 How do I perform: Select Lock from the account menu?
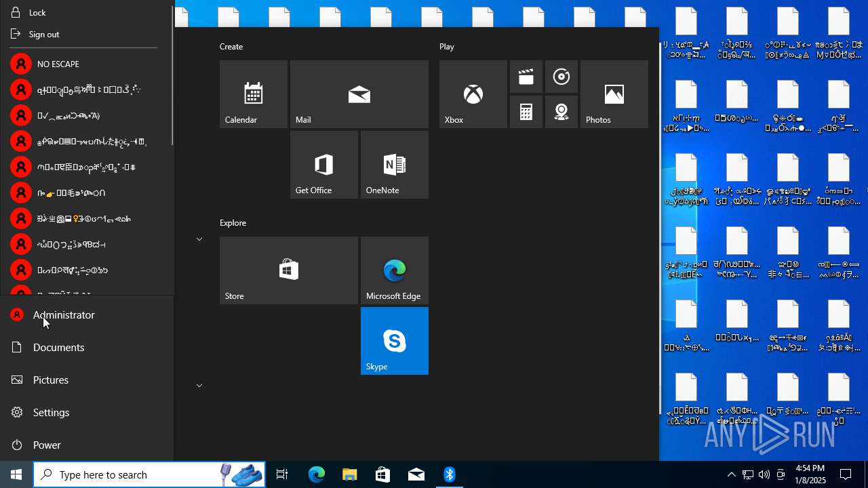pos(87,12)
